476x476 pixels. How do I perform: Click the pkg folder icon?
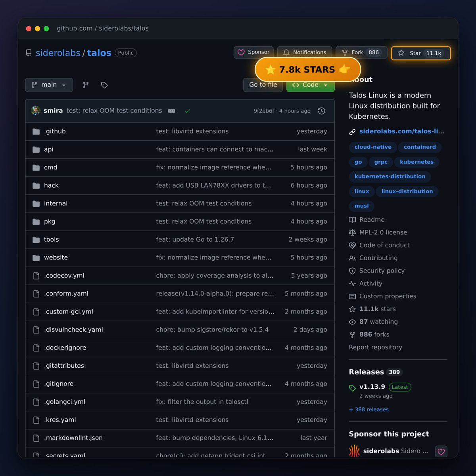pos(36,222)
